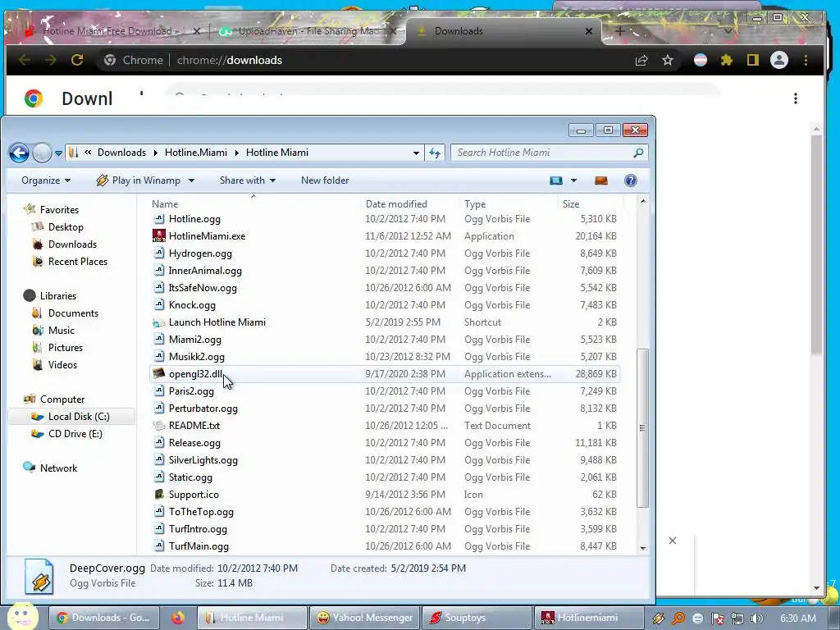The image size is (840, 630).
Task: Open the Share with dropdown
Action: (x=248, y=180)
